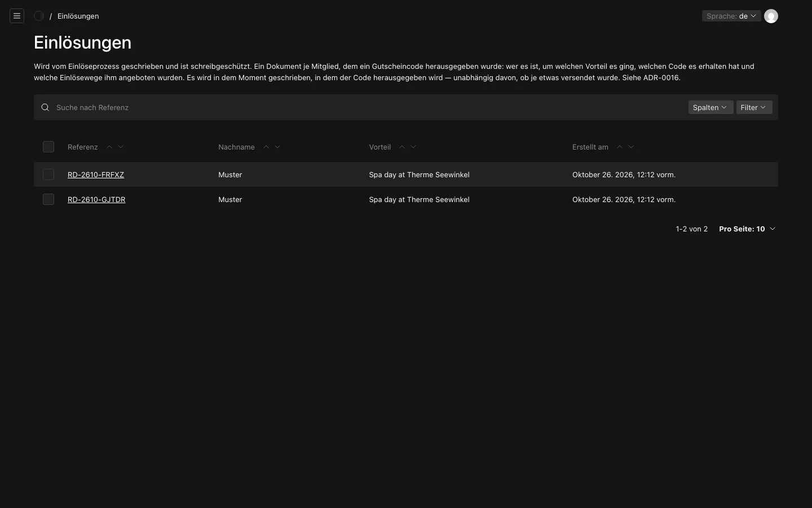Click the search magnifier icon
The width and height of the screenshot is (812, 508).
[45, 107]
